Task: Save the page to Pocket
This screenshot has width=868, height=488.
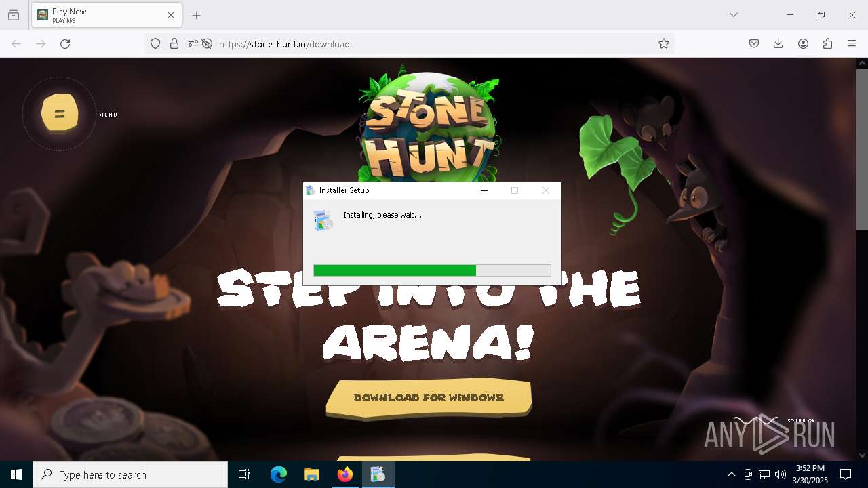Action: [754, 44]
